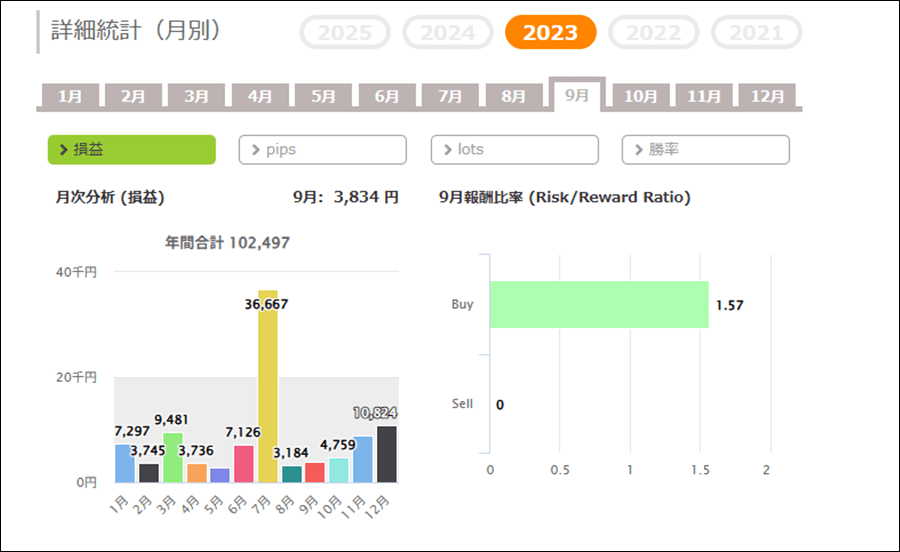Select the 7月 month tab
The width and height of the screenshot is (900, 552).
click(450, 97)
